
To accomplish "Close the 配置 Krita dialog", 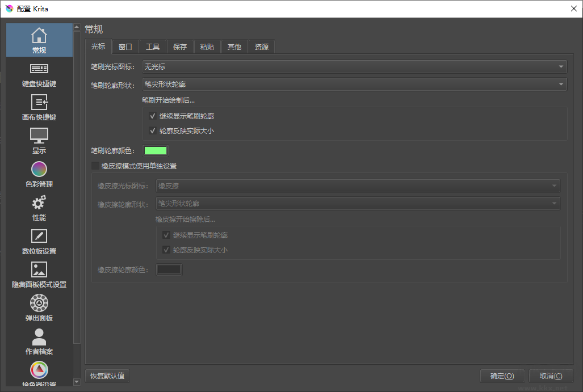I will click(x=574, y=9).
